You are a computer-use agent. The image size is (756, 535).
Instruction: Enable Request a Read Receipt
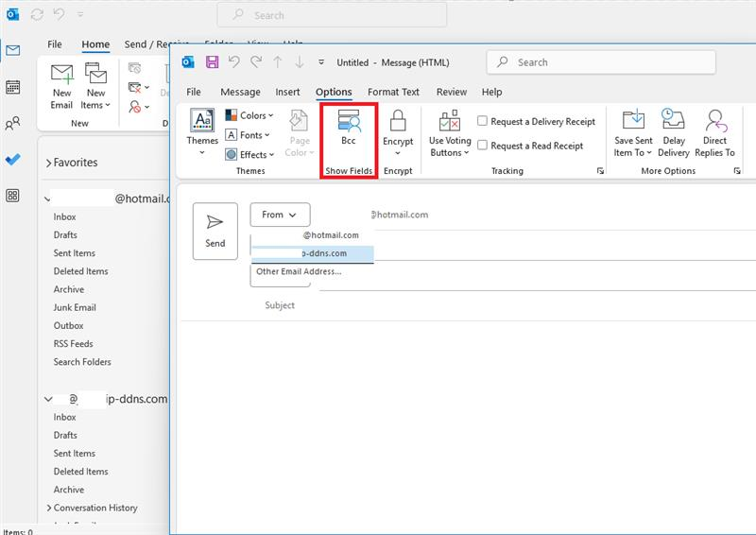482,146
